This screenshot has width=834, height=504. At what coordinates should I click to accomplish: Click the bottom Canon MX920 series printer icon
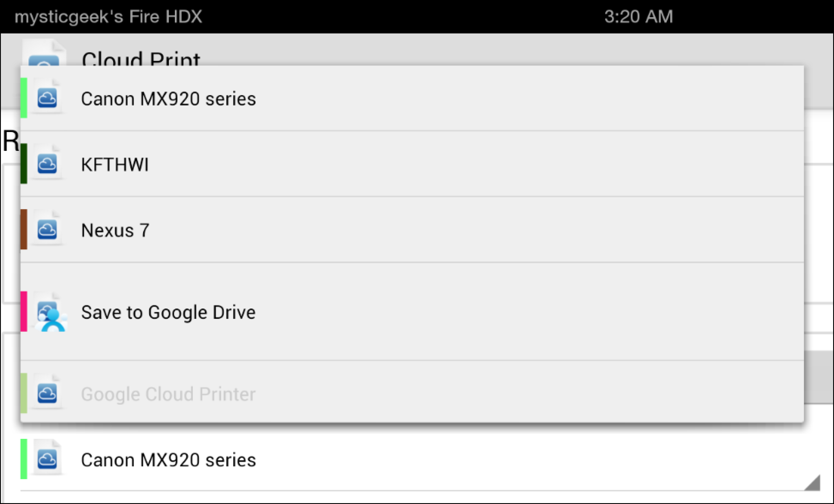click(48, 459)
